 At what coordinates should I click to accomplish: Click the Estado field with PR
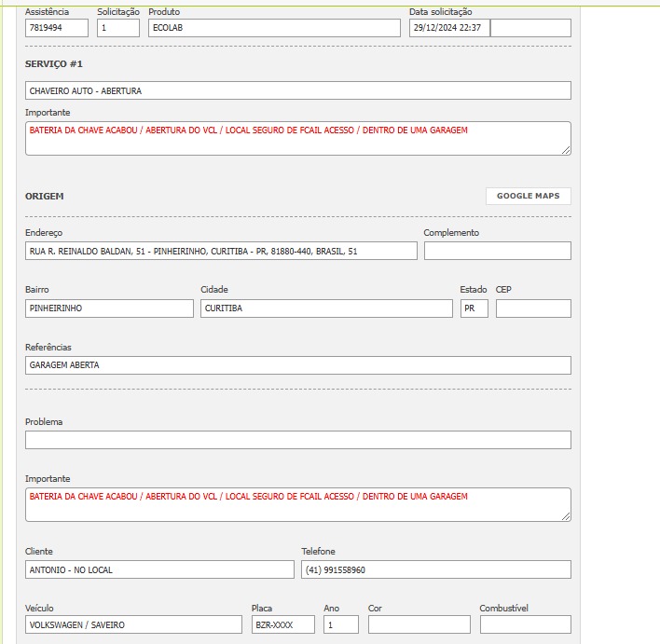[x=474, y=308]
